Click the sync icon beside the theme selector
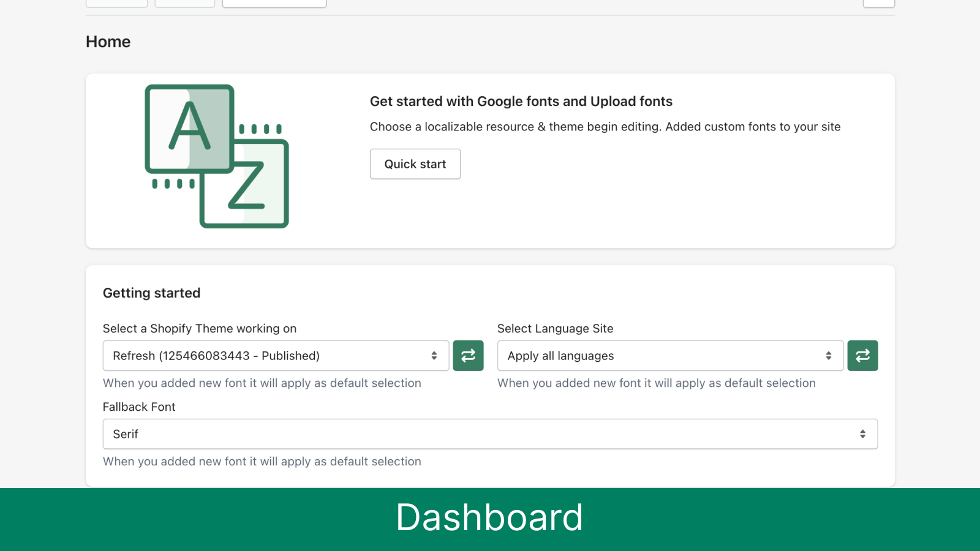Screen dimensions: 980x551 tap(468, 355)
